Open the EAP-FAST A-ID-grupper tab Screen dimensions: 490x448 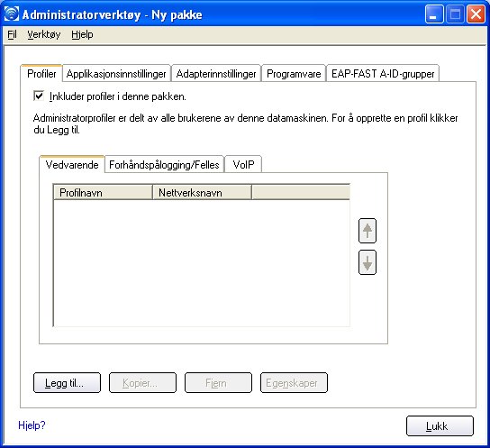(383, 74)
